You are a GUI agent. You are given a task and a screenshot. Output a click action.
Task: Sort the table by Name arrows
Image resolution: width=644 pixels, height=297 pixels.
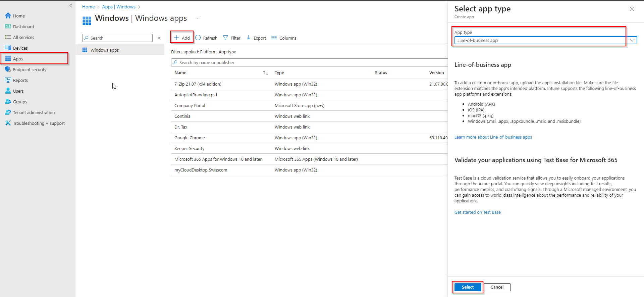[266, 73]
